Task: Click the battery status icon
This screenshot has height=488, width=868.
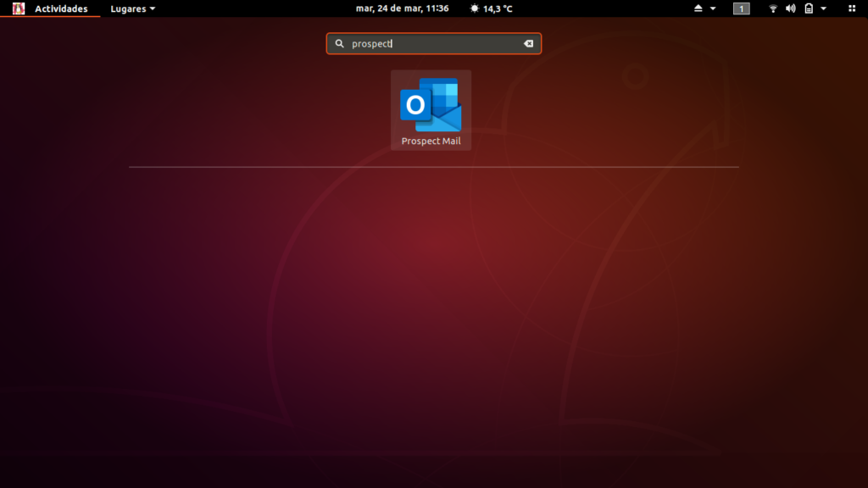Action: [809, 8]
